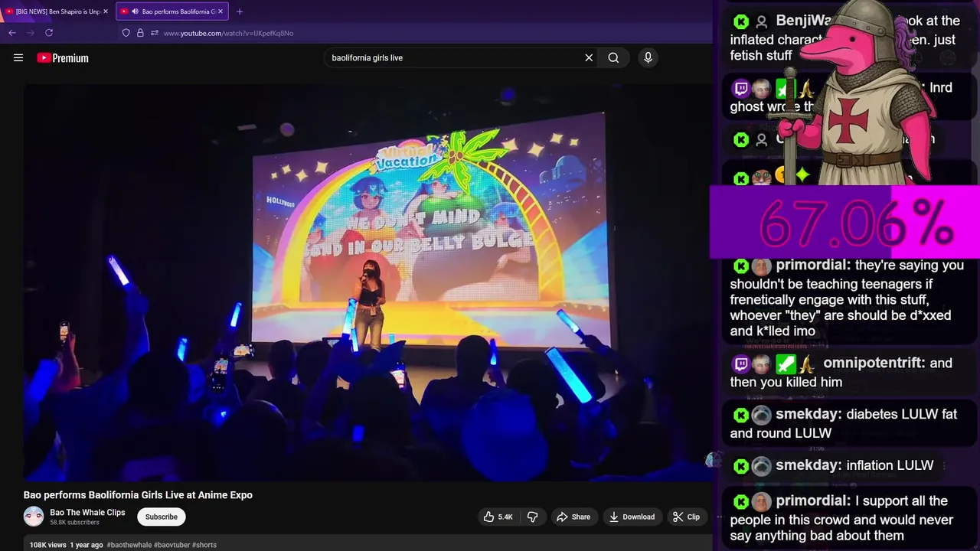Image resolution: width=980 pixels, height=551 pixels.
Task: Click primordial's username in teenagers message
Action: click(812, 266)
